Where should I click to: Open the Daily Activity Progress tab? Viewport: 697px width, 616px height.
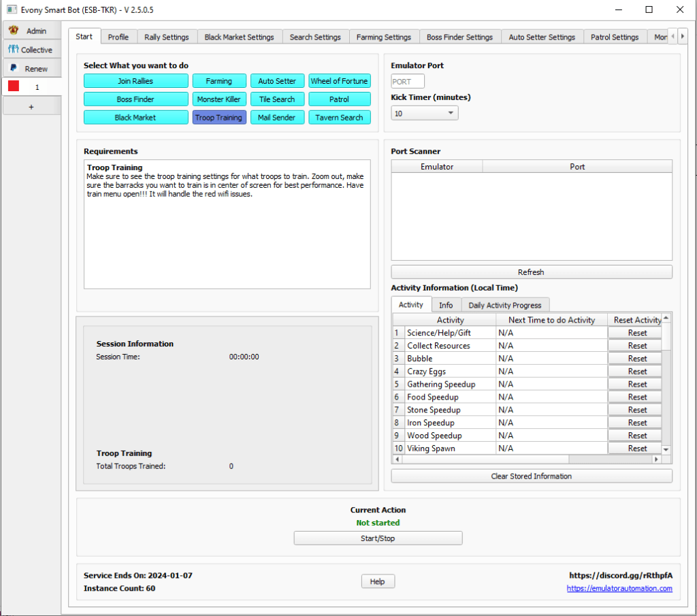[504, 305]
